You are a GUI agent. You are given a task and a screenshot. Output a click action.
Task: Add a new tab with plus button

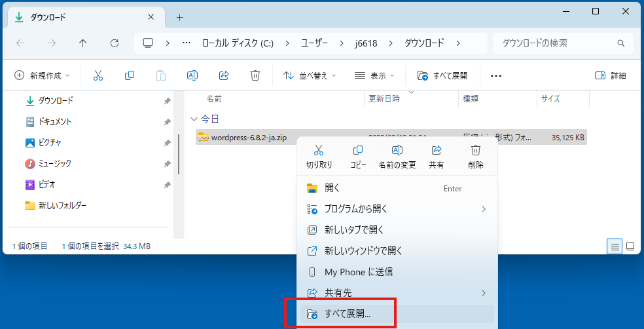179,17
